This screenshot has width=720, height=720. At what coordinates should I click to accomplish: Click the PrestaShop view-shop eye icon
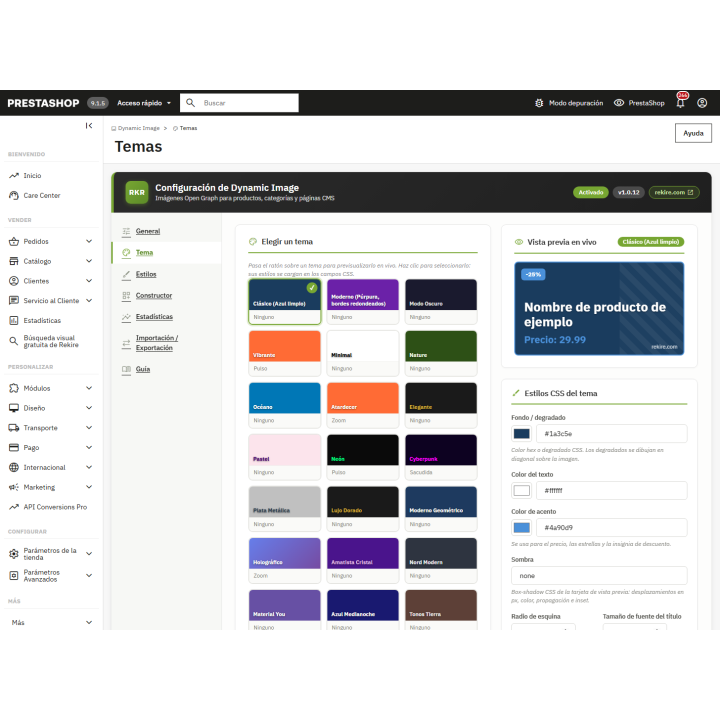point(619,103)
